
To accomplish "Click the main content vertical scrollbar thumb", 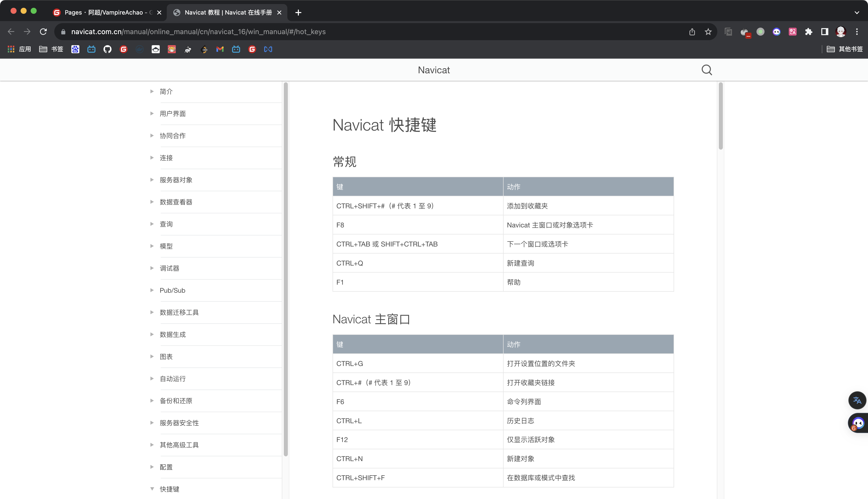I will click(721, 116).
